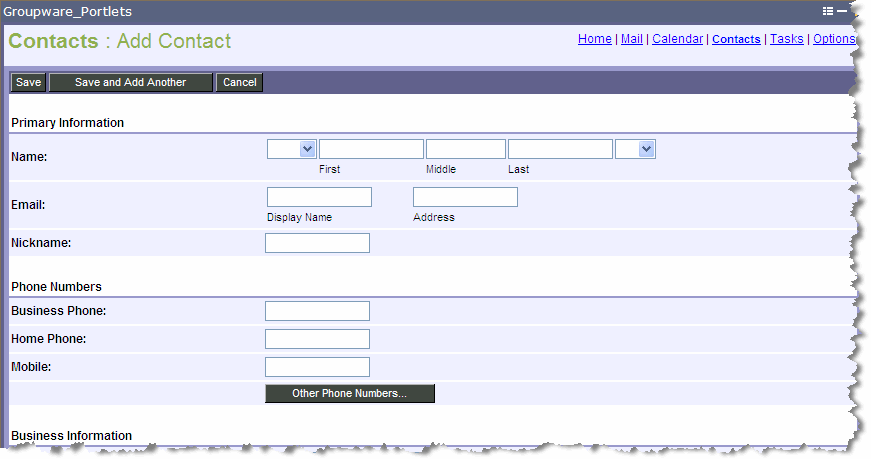Focus the Nickname field

coord(317,243)
